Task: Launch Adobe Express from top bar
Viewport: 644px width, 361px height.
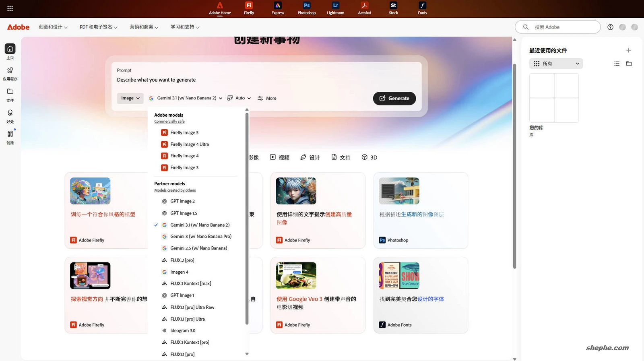Action: 278,8
